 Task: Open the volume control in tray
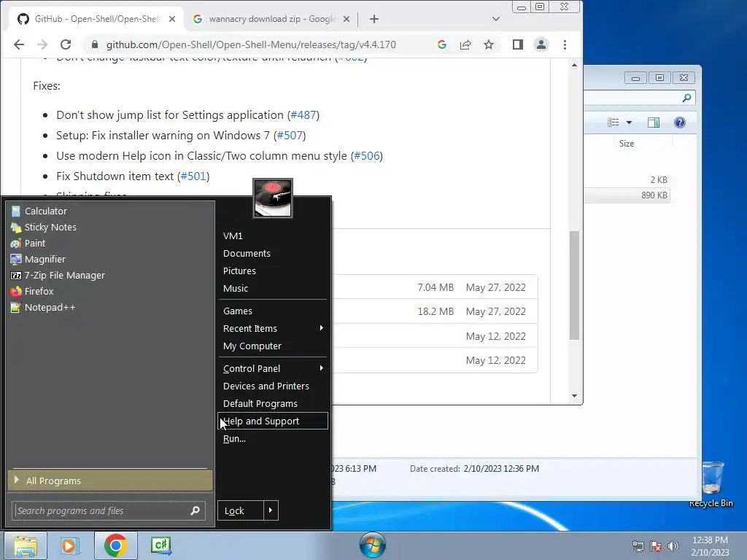[x=673, y=546]
